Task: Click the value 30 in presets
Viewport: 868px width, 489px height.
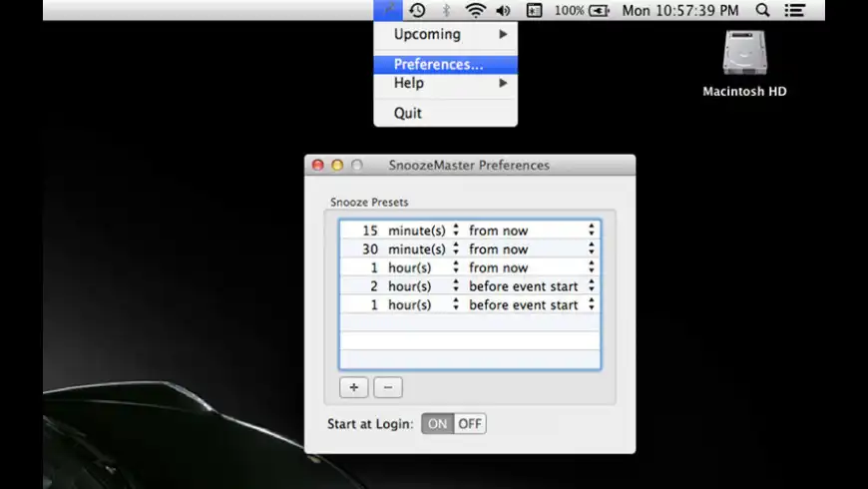Action: tap(370, 249)
